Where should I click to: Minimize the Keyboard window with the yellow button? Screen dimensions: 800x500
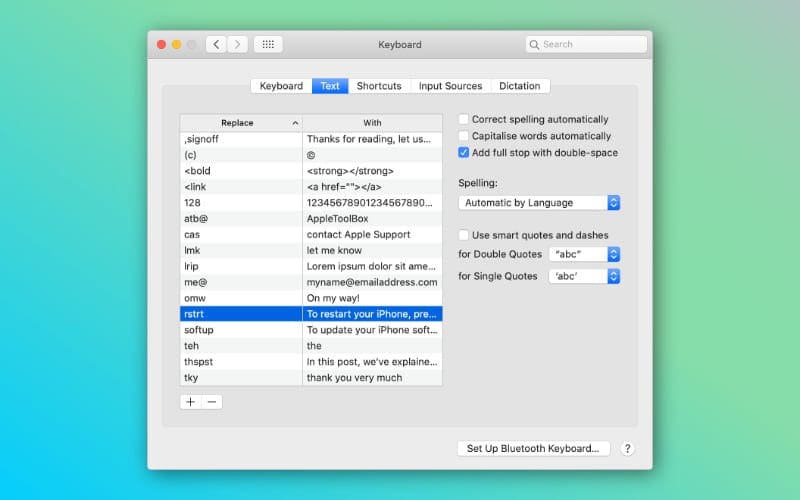[x=177, y=44]
